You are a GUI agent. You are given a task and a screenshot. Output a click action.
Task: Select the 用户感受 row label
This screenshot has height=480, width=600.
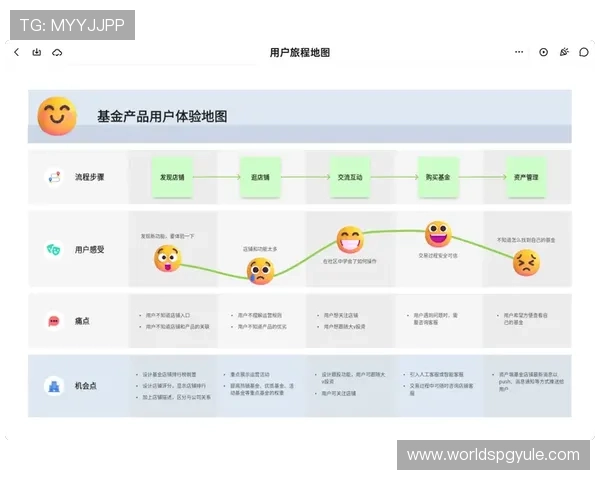[90, 250]
